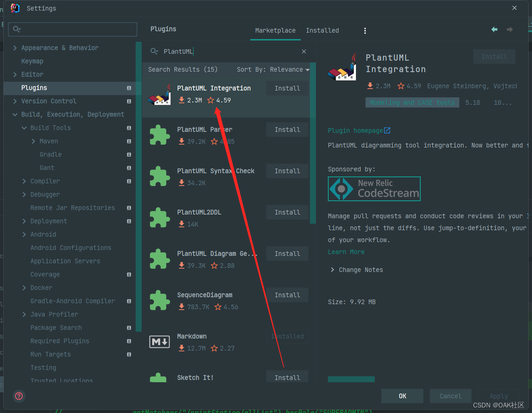Click the plugin list vertical scrollbar
The image size is (532, 413).
[313, 142]
